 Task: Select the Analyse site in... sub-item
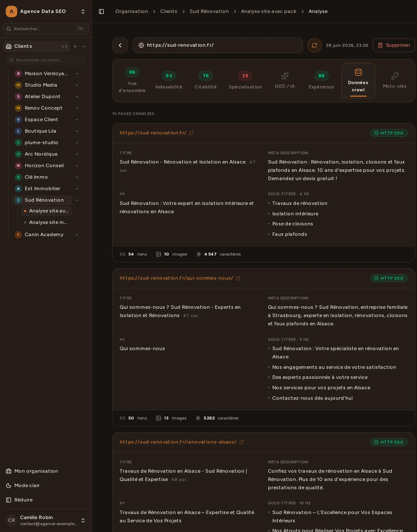(46, 223)
